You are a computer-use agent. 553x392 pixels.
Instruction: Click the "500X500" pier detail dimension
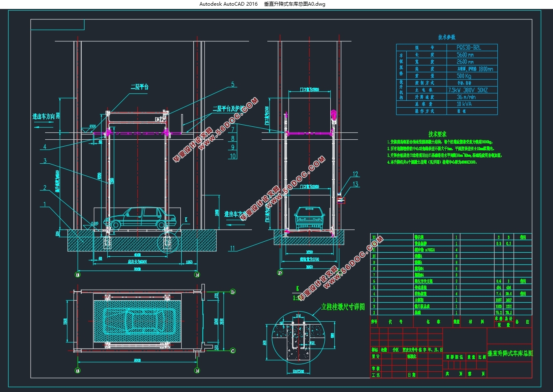(x=299, y=371)
